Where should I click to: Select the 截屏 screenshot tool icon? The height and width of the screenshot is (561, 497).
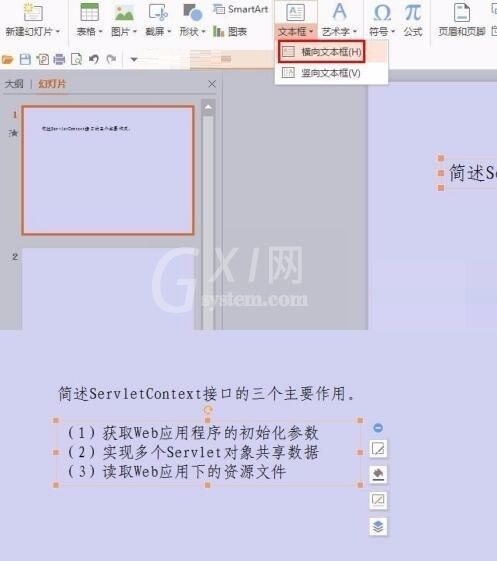pos(158,12)
